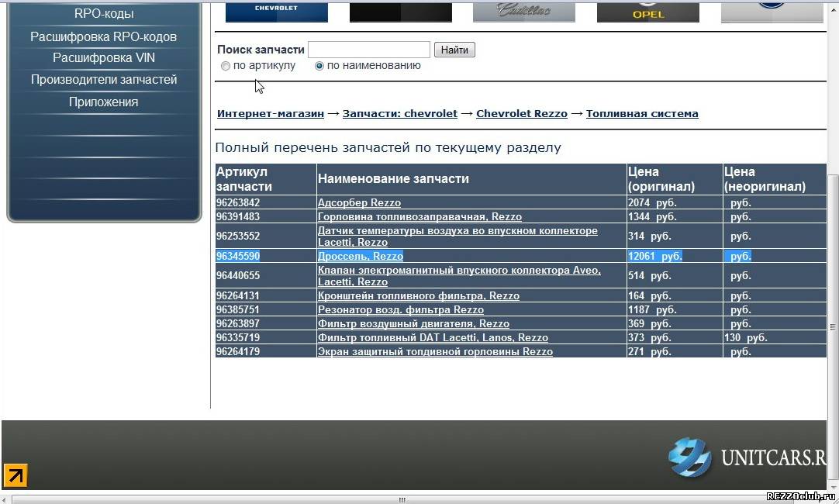
Task: Click the vertical scrollbar thumb
Action: coord(833,327)
